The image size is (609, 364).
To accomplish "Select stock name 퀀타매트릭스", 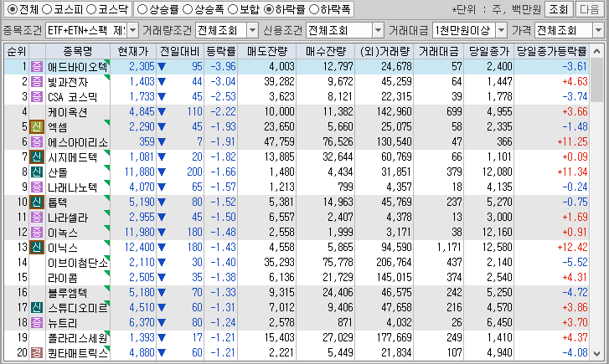I will tap(78, 353).
